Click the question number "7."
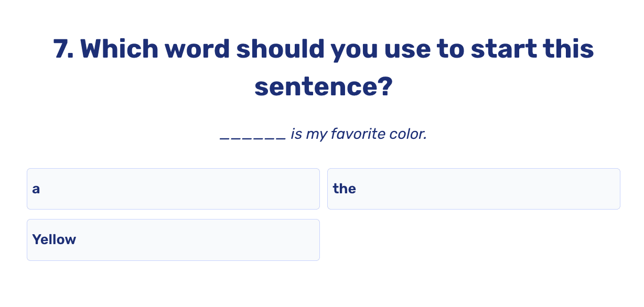 click(63, 48)
